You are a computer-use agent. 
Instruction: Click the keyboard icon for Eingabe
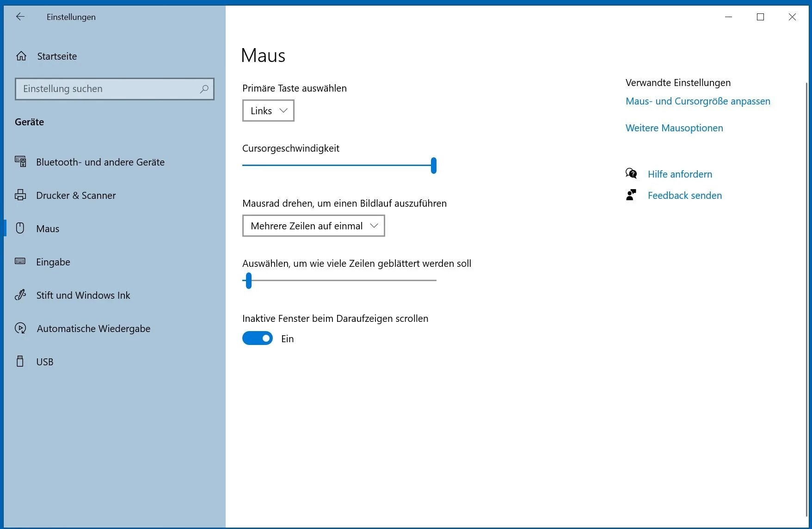pos(20,261)
